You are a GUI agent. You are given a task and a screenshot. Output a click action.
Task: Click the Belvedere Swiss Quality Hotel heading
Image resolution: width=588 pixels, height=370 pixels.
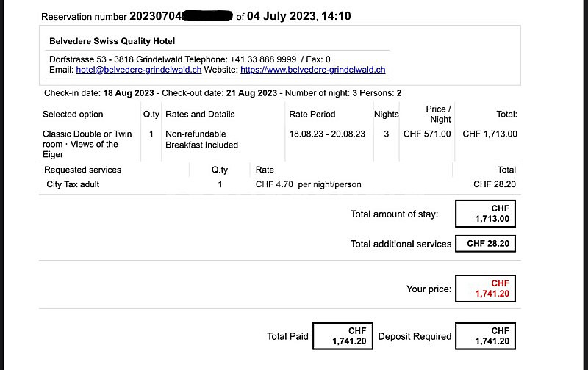coord(112,41)
